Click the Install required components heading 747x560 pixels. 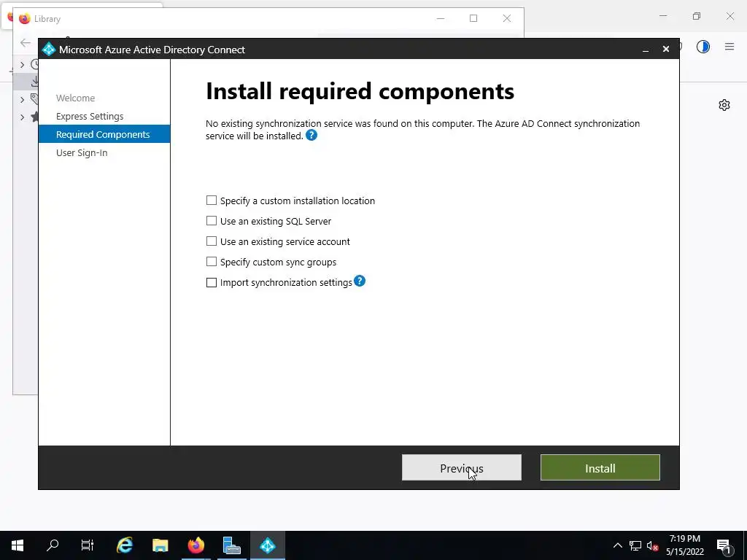coord(360,91)
